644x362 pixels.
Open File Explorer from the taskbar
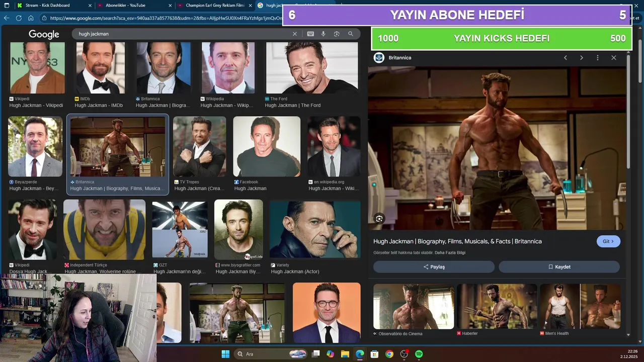pyautogui.click(x=345, y=354)
